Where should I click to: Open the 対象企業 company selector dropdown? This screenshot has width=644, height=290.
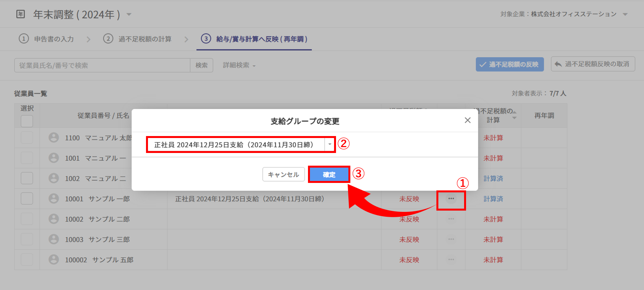point(625,14)
